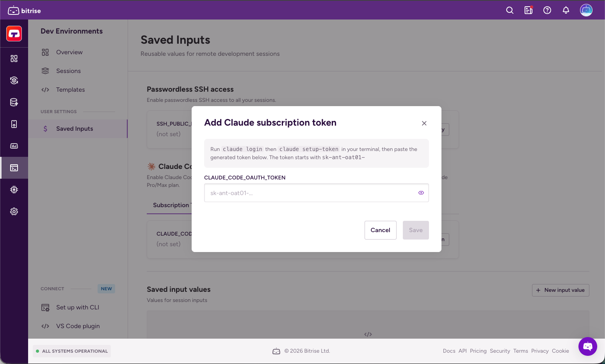This screenshot has width=605, height=364.
Task: Open the help question mark icon
Action: click(547, 11)
